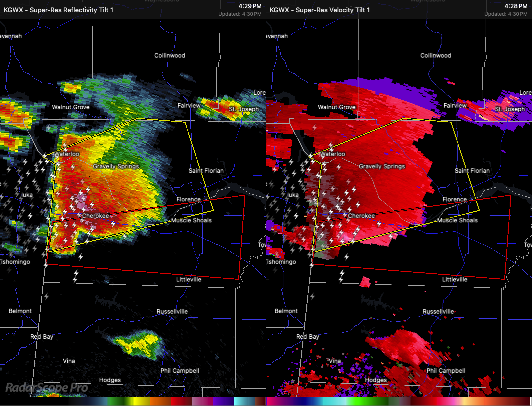Open the Super-Res Velocity Tilt 1 product selector
This screenshot has height=406, width=532.
point(320,10)
